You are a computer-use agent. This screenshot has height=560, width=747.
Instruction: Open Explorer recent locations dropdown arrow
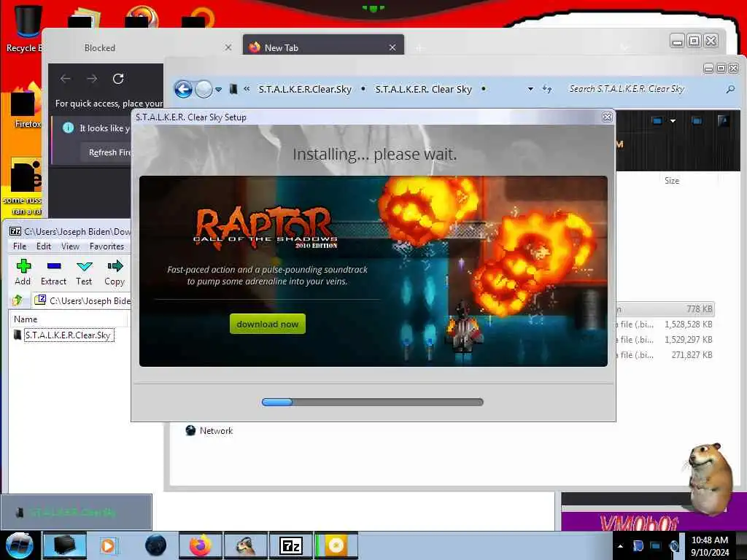coord(218,89)
